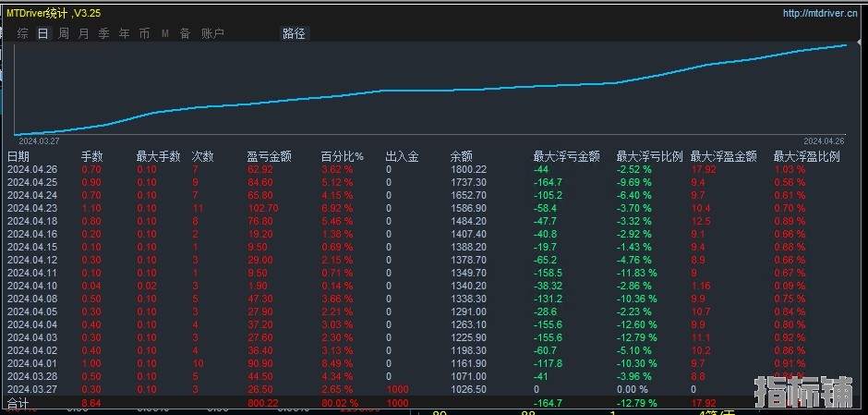Click the 日期 column header

pos(18,157)
